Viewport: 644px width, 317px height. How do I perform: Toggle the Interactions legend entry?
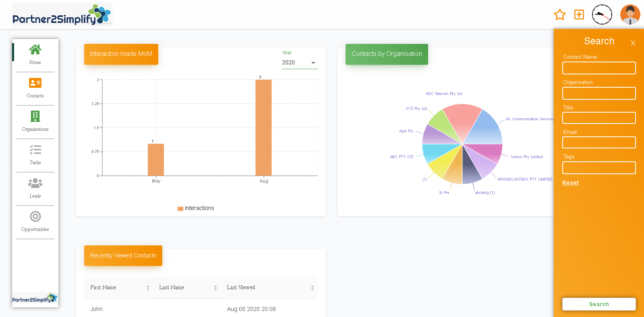196,208
